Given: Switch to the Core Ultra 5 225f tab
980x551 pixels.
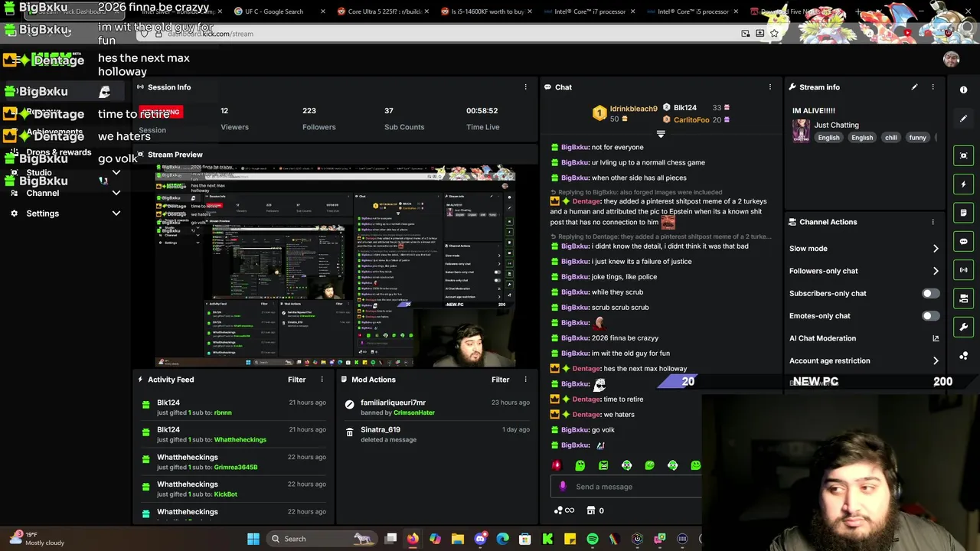Looking at the screenshot, I should (x=384, y=11).
